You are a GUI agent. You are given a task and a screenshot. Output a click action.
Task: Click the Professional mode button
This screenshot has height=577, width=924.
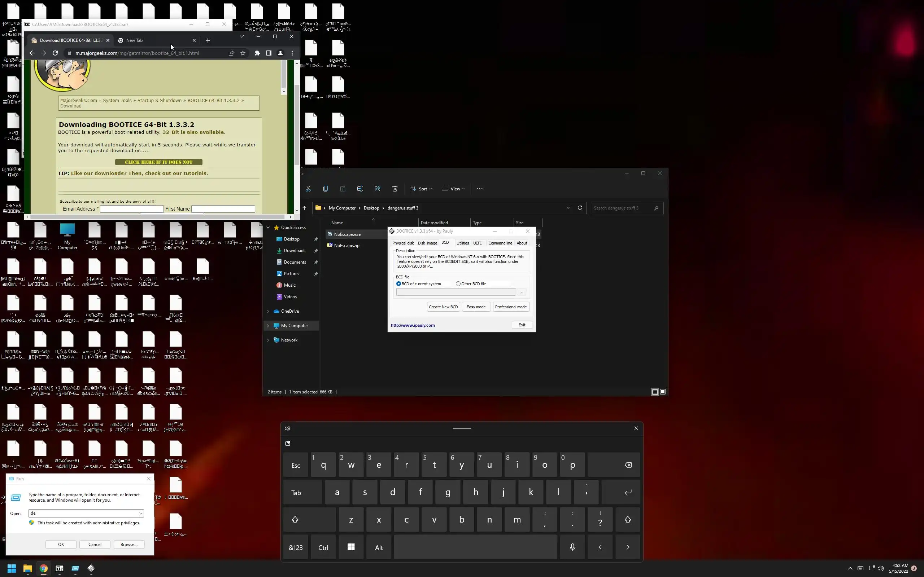tap(510, 307)
